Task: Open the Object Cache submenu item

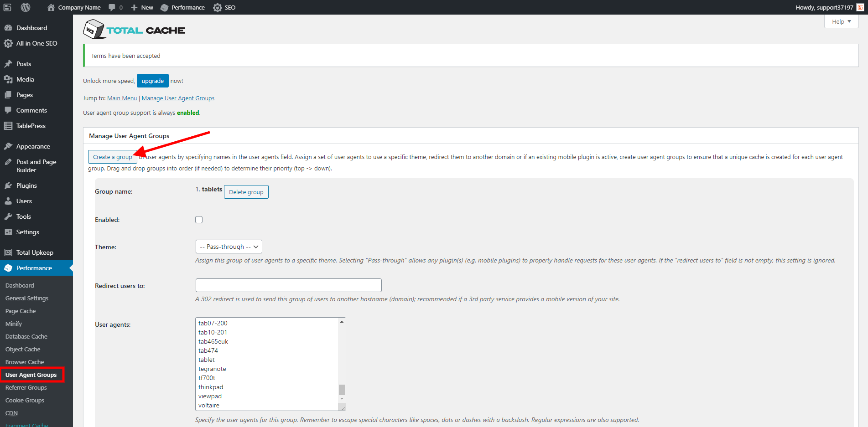Action: tap(23, 349)
